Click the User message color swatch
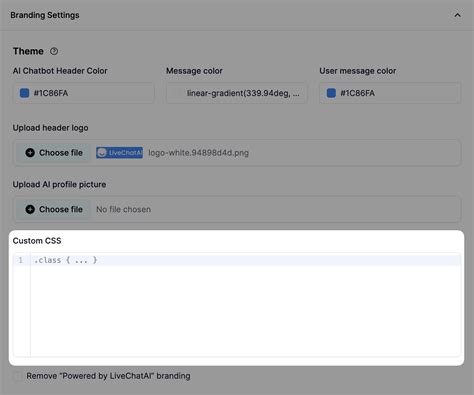 [x=331, y=93]
